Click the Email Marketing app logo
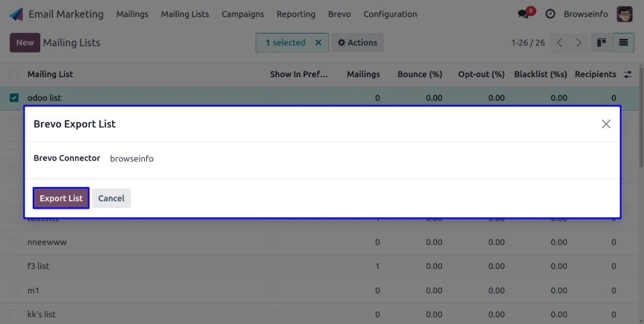The width and height of the screenshot is (644, 324). [16, 14]
